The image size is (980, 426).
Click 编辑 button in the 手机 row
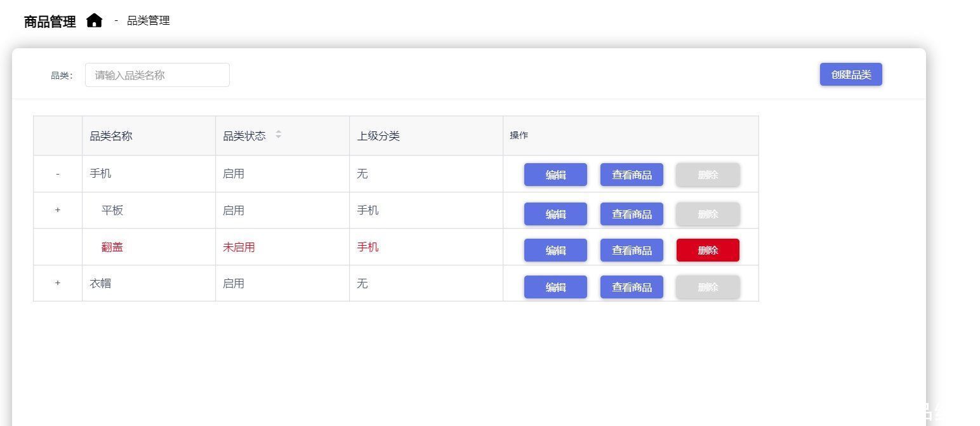pos(555,175)
